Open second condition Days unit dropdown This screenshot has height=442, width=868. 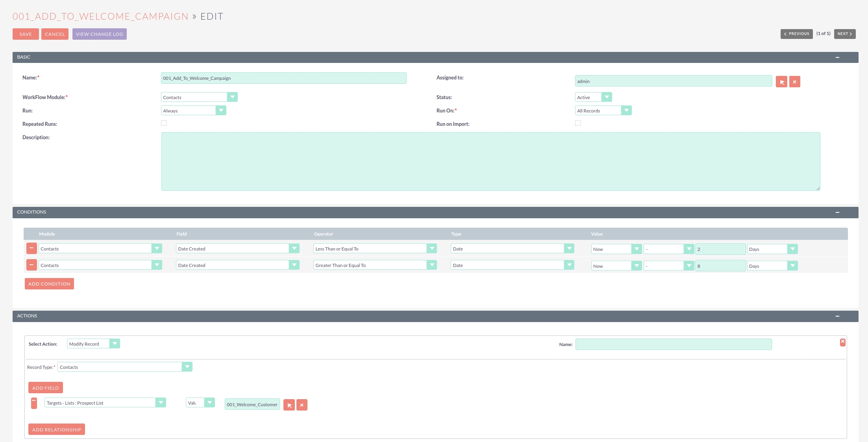(772, 266)
